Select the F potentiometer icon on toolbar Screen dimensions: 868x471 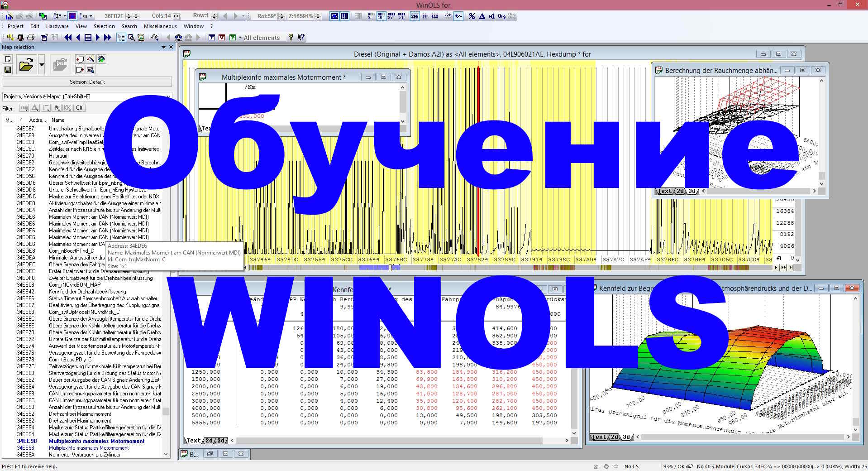coord(211,38)
